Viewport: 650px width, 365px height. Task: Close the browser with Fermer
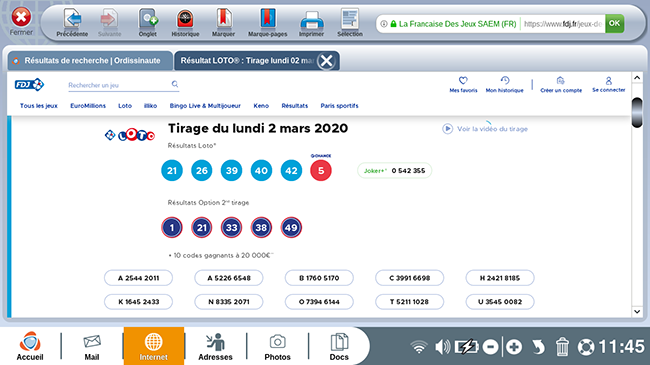pyautogui.click(x=21, y=22)
